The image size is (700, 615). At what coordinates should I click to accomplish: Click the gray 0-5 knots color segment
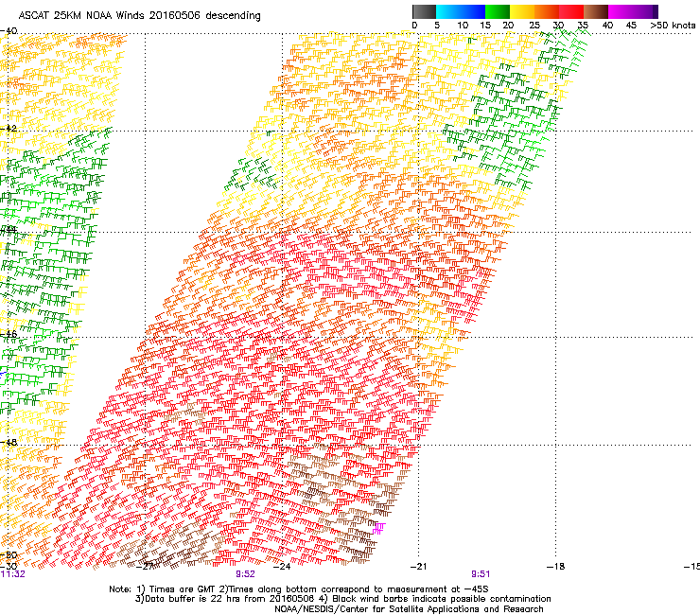point(424,11)
